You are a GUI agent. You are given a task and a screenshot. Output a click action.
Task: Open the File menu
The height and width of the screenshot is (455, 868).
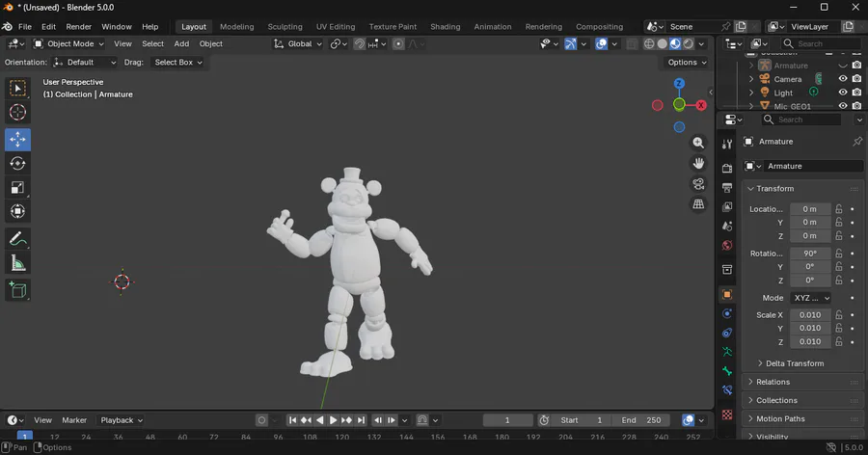pyautogui.click(x=25, y=27)
